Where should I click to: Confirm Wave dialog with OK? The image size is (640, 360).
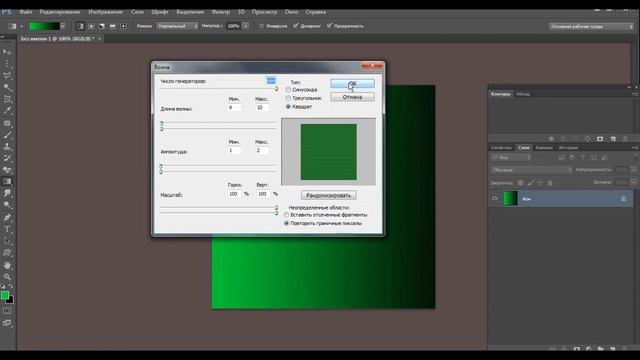pyautogui.click(x=352, y=84)
